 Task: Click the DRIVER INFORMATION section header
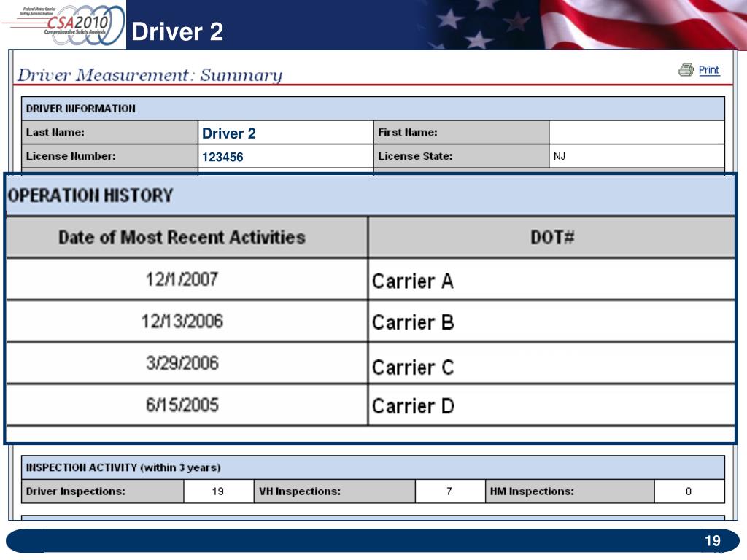(x=373, y=109)
